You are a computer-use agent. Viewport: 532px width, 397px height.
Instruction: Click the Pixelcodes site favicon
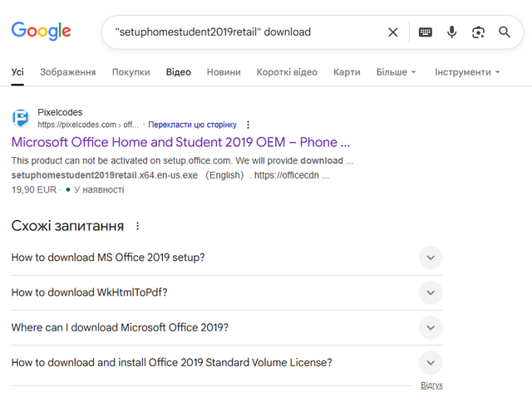coord(21,118)
